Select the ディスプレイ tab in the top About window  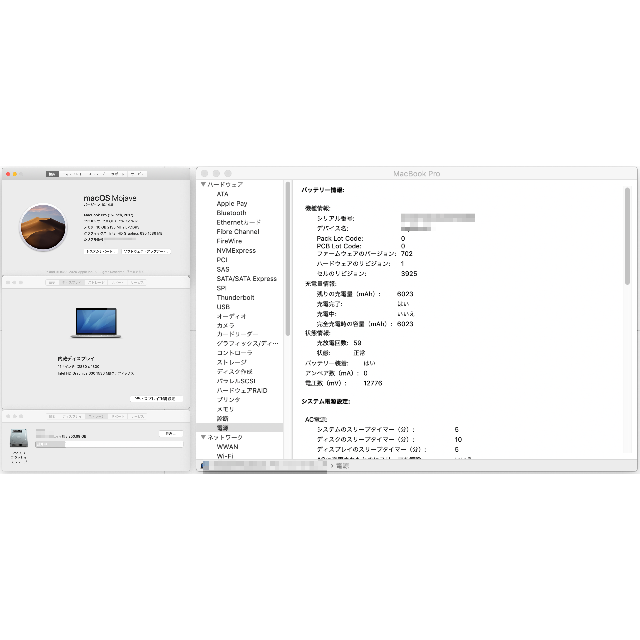coord(73,174)
